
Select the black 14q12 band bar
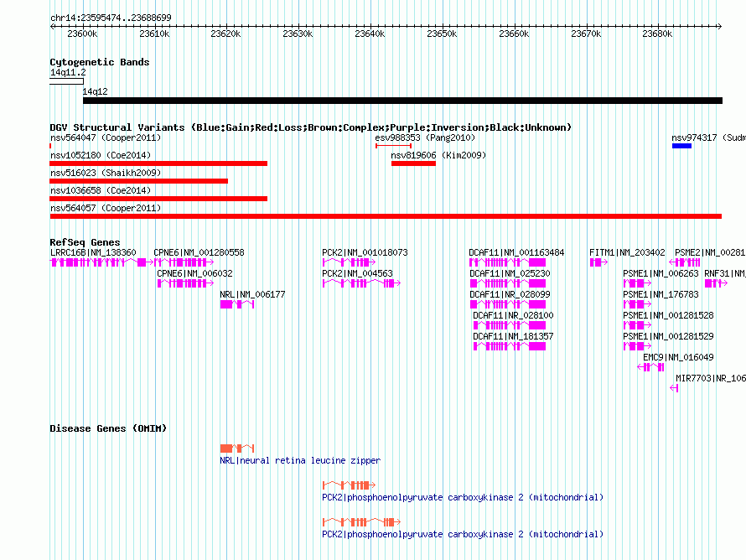(402, 101)
